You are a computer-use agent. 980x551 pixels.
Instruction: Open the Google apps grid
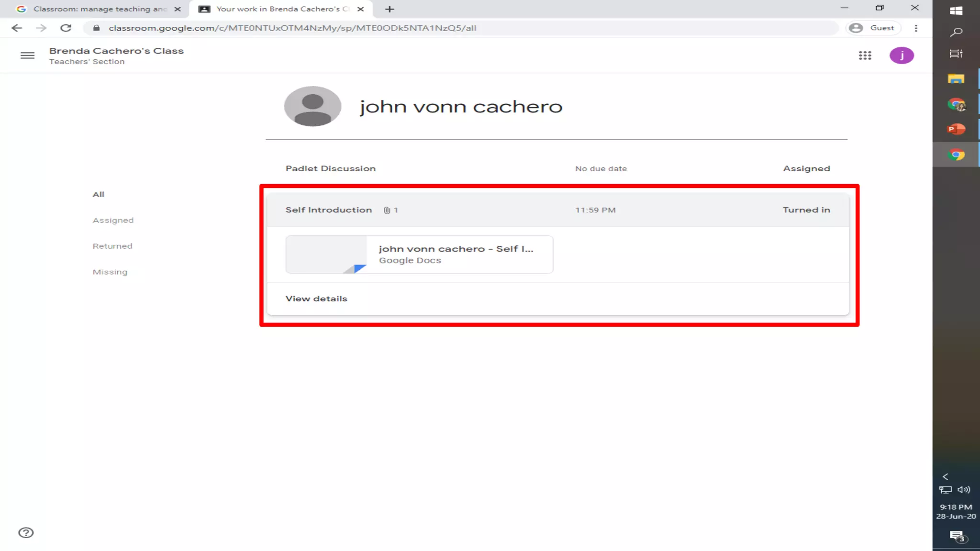(865, 55)
